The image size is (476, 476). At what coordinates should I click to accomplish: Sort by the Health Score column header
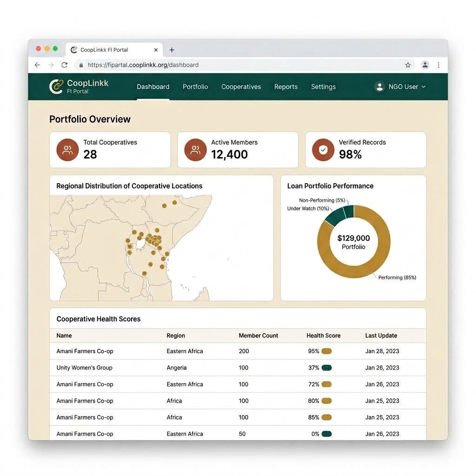click(x=324, y=336)
